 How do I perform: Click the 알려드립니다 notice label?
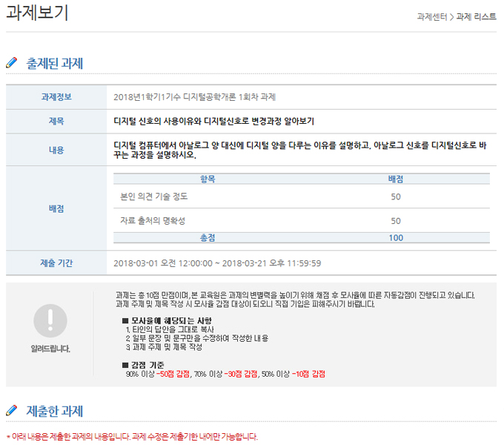point(50,349)
